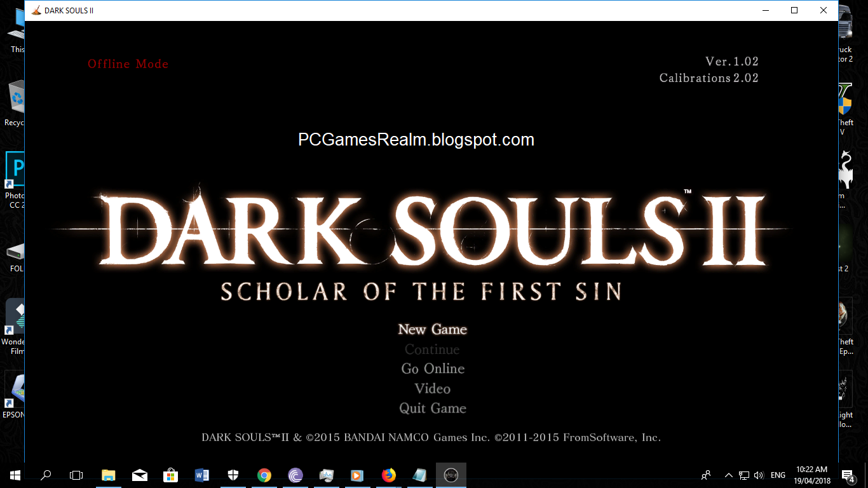The image size is (868, 488).
Task: Select the EPSON desktop shortcut
Action: (14, 395)
